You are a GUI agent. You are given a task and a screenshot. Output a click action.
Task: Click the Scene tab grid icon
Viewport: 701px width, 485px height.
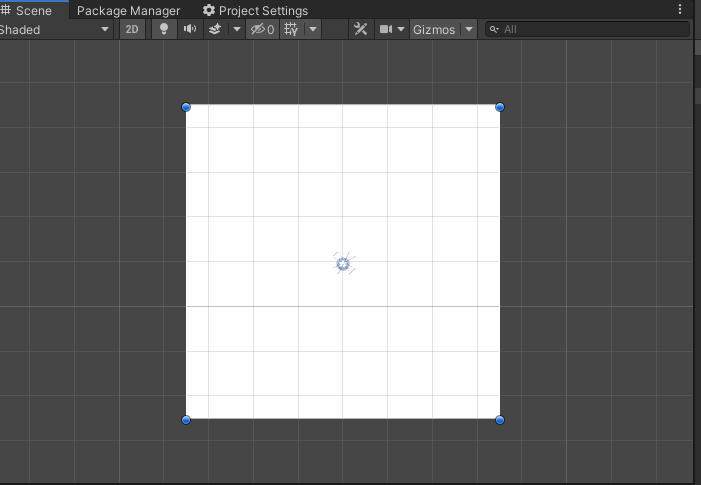[6, 9]
